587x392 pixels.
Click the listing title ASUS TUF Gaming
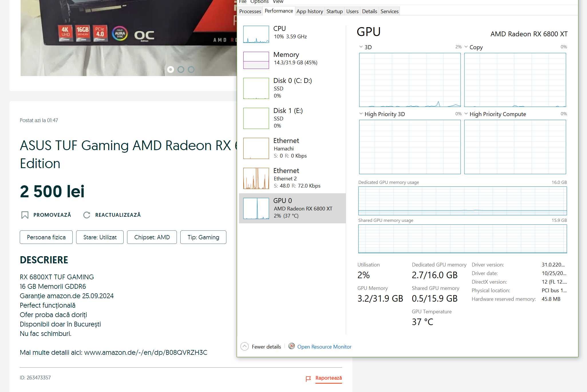[x=128, y=154]
